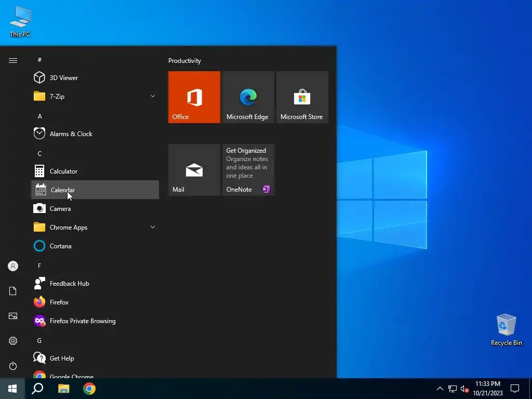Click the letter G group header
The height and width of the screenshot is (399, 532).
(x=39, y=340)
